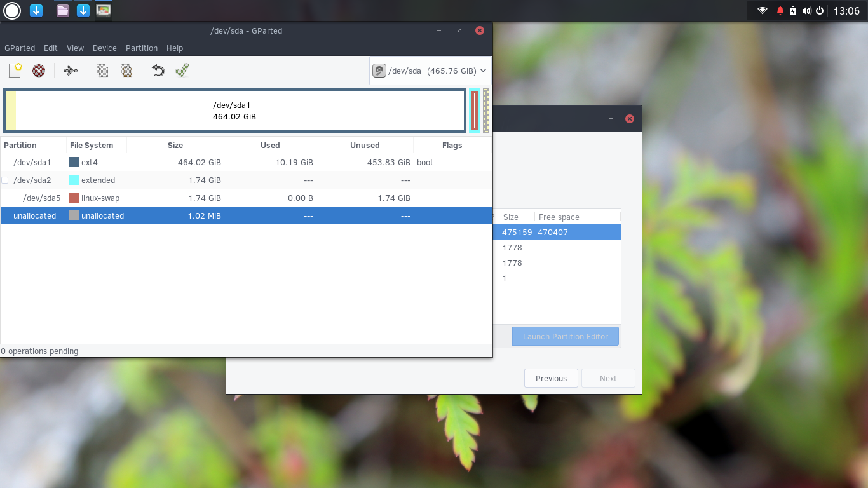Viewport: 868px width, 488px height.
Task: Switch to the GParted task icon in panel
Action: (104, 10)
